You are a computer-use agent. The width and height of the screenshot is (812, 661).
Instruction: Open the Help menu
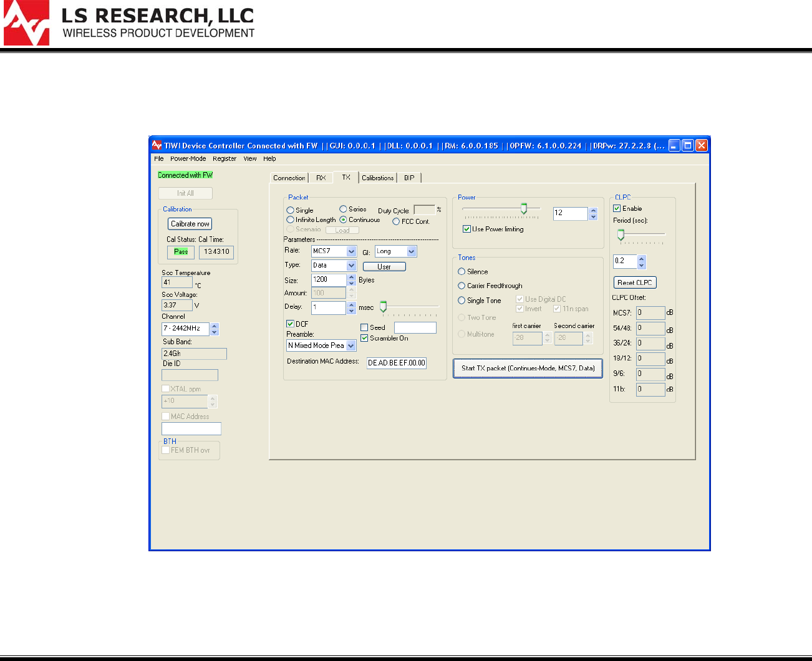click(269, 158)
